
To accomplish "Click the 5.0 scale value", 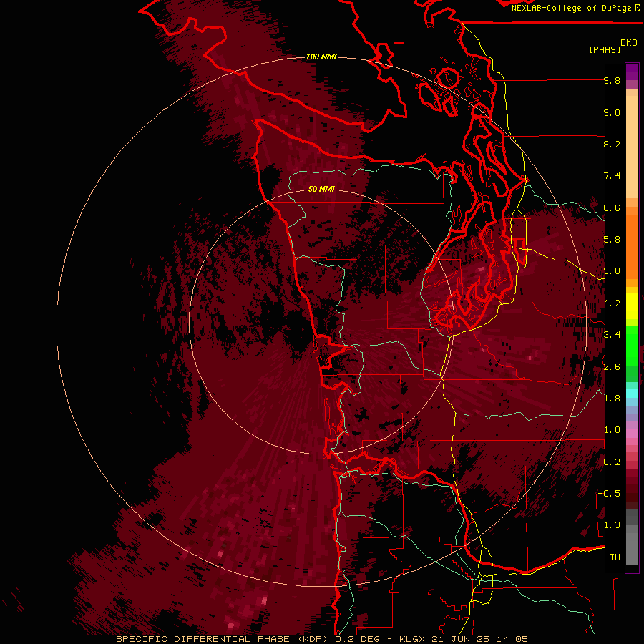I will 612,271.
